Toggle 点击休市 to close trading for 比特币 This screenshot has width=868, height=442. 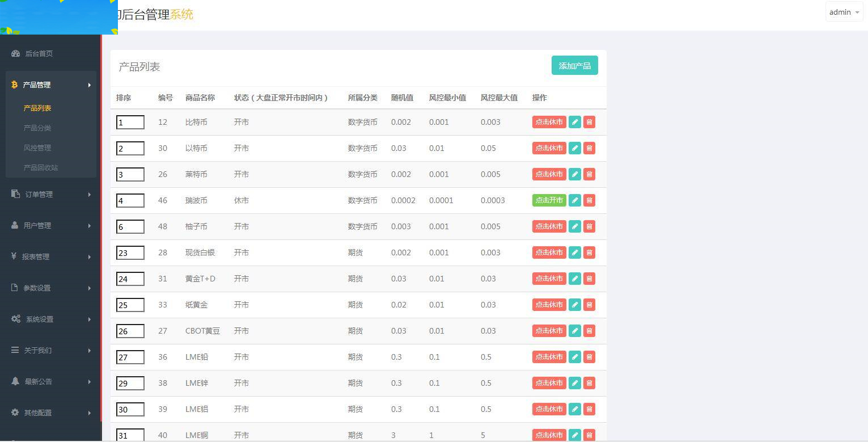(x=548, y=121)
